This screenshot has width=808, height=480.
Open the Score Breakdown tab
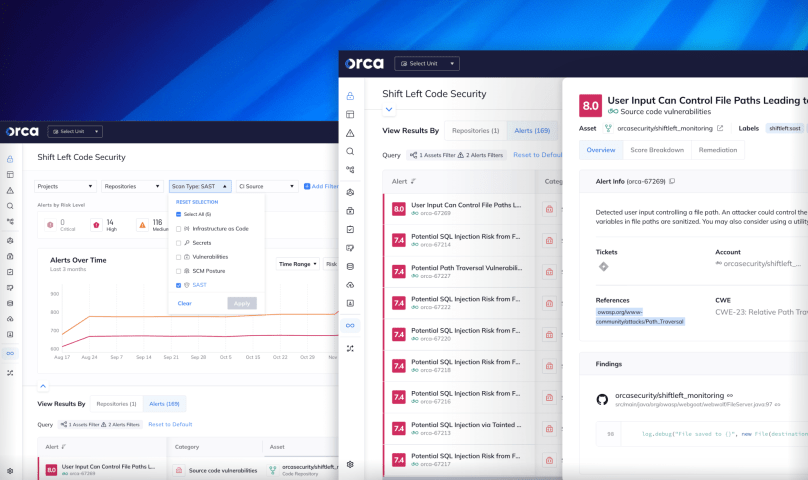pyautogui.click(x=657, y=150)
